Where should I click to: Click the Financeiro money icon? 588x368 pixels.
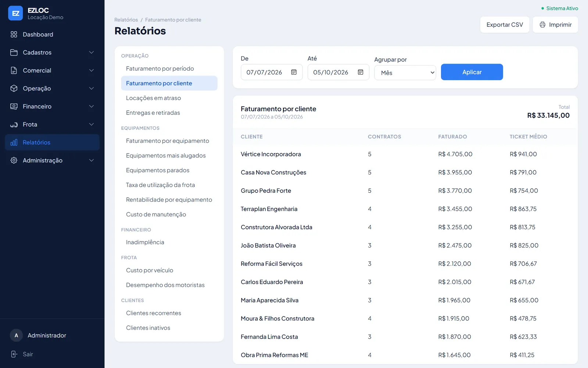(14, 106)
